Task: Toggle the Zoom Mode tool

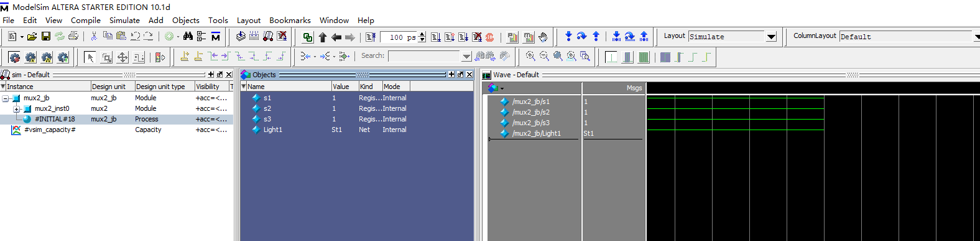Action: (x=107, y=57)
